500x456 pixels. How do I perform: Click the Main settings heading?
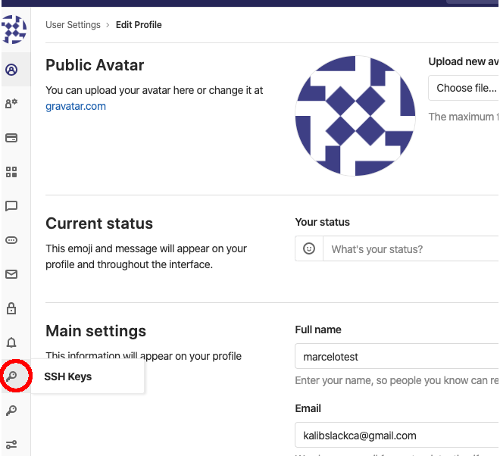click(x=96, y=331)
